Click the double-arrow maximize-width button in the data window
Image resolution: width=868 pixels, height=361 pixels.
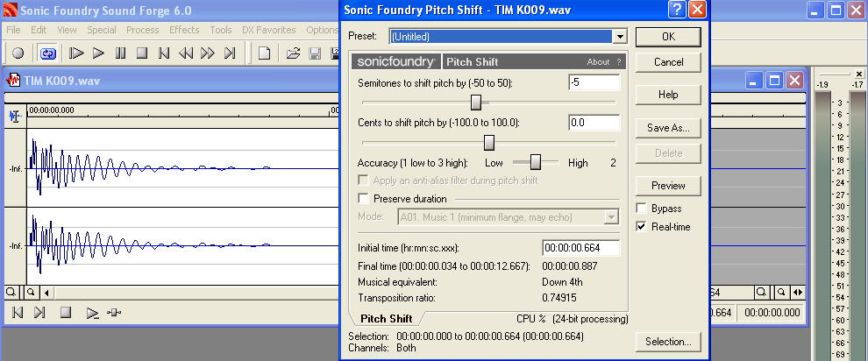[x=798, y=292]
